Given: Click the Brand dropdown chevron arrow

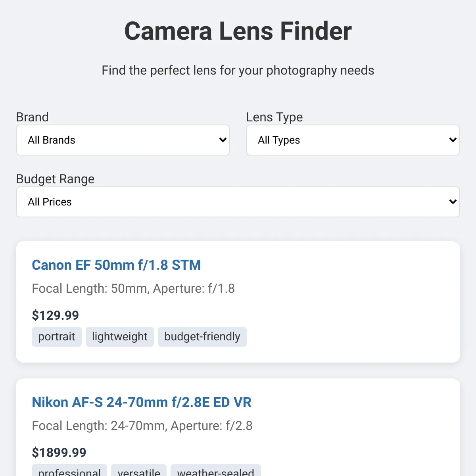Looking at the screenshot, I should tap(223, 140).
